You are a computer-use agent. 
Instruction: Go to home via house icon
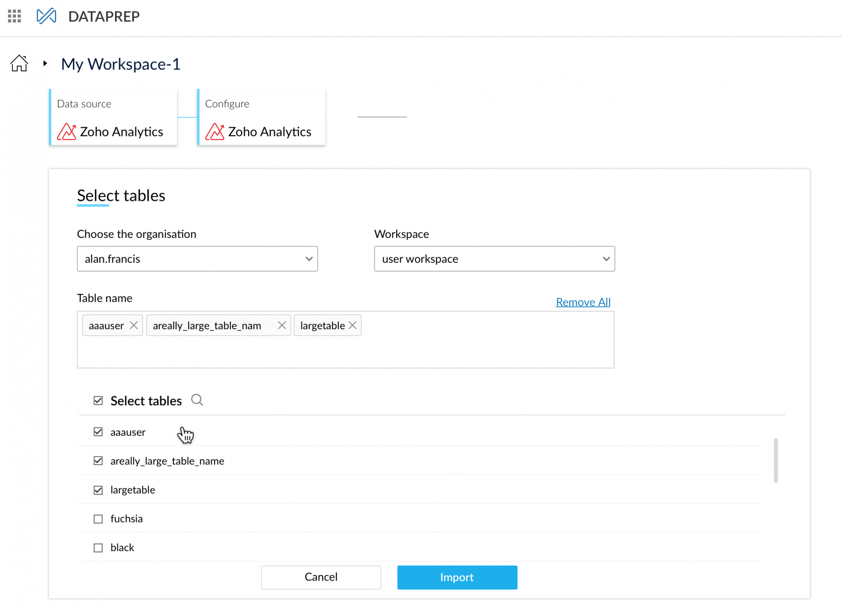point(19,64)
